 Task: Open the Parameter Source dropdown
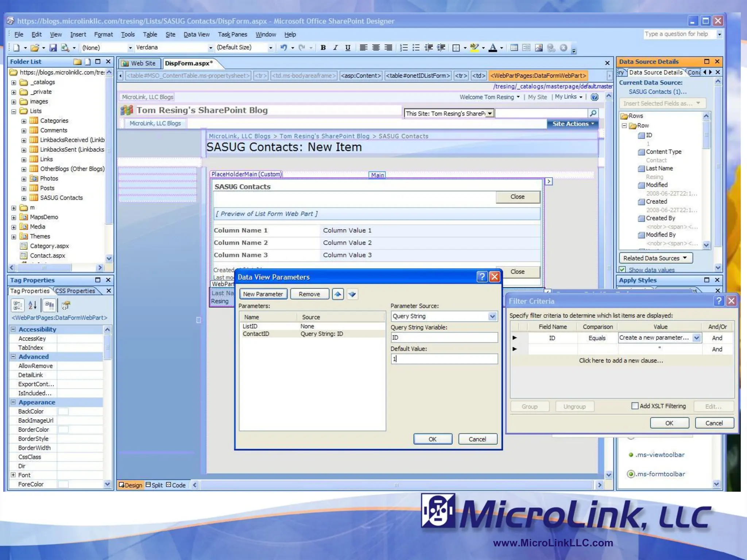[x=492, y=316]
